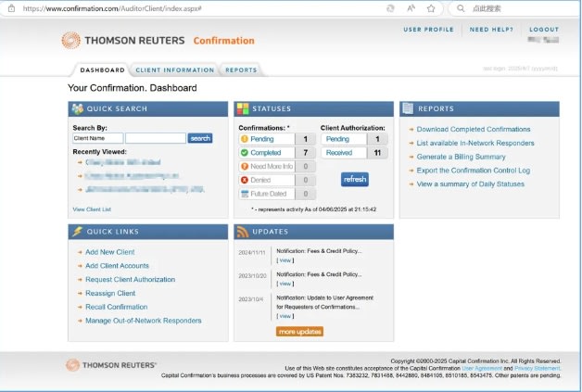Open Manage Out-of-Network Responders link
This screenshot has height=392, width=582.
pos(144,321)
